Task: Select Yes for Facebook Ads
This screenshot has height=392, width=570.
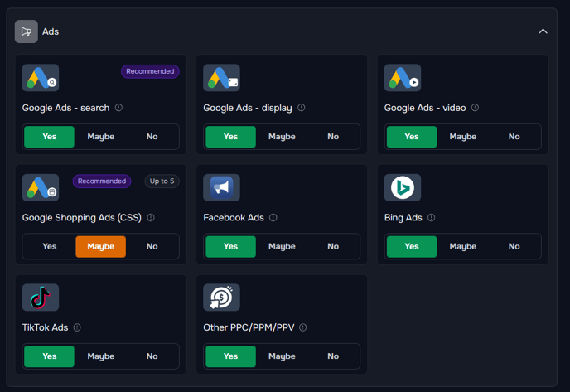Action: (x=230, y=246)
